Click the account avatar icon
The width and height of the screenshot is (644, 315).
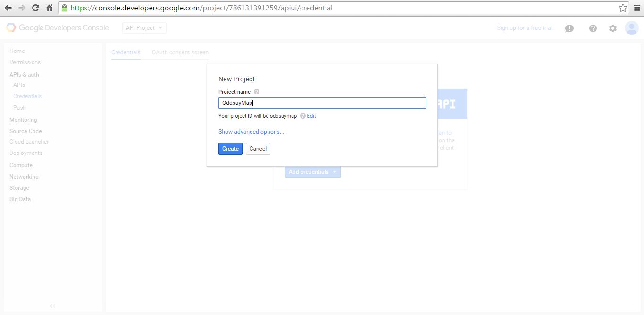pos(631,28)
